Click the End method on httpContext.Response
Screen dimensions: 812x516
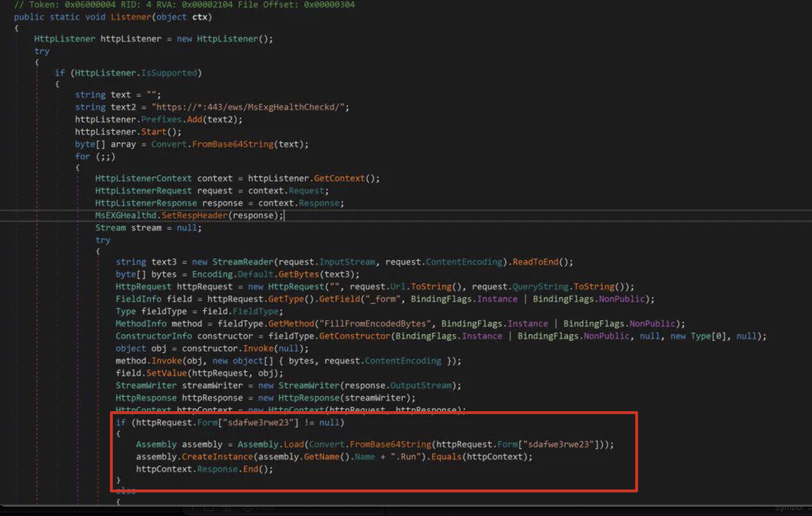coord(250,469)
